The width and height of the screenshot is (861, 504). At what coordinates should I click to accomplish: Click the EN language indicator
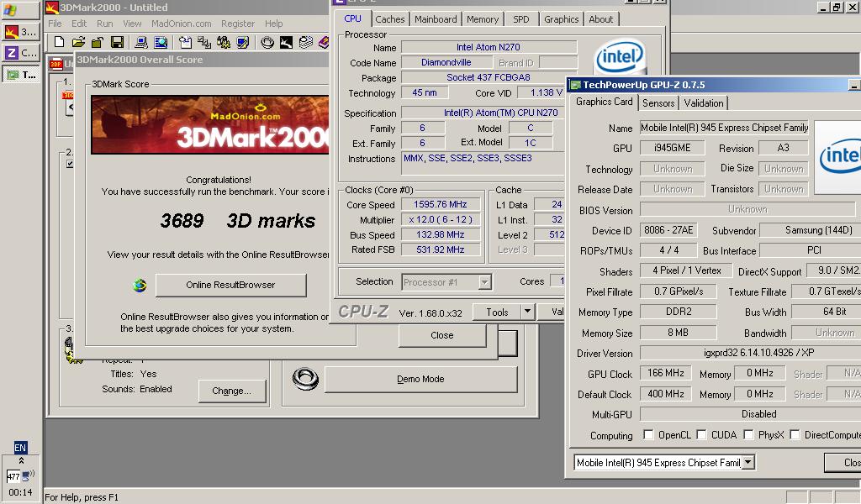[20, 448]
